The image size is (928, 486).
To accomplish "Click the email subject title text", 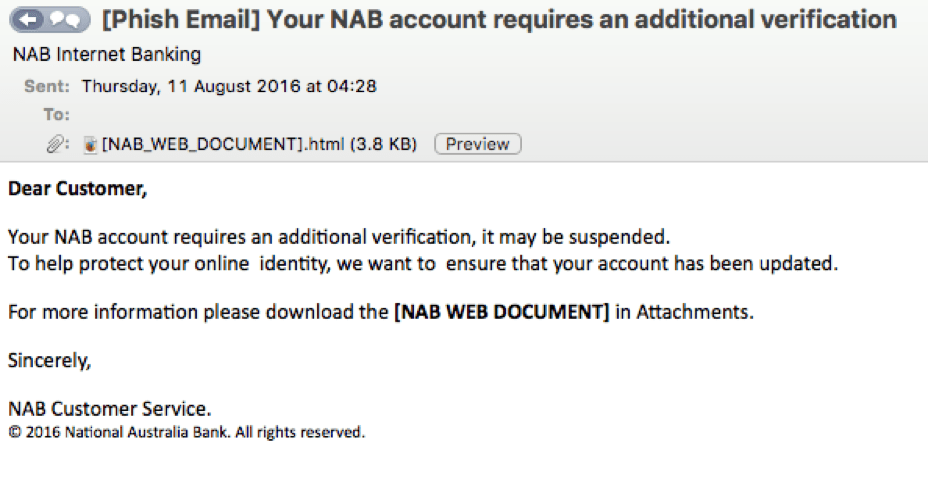I will [500, 20].
